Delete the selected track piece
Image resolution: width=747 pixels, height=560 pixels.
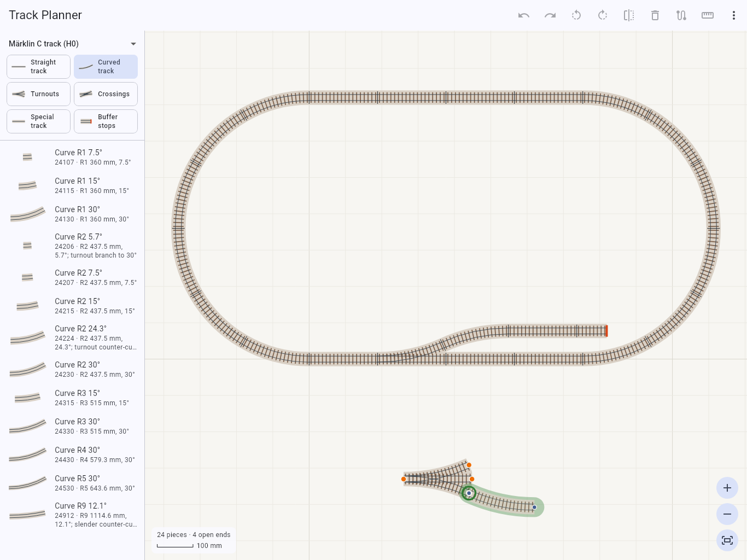coord(655,15)
